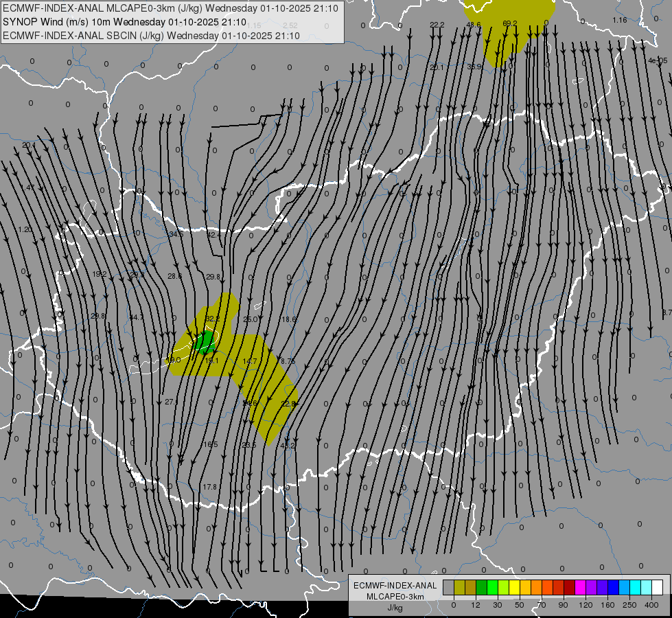672x618 pixels.
Task: Choose the cyan legend swatch
Action: (x=635, y=588)
